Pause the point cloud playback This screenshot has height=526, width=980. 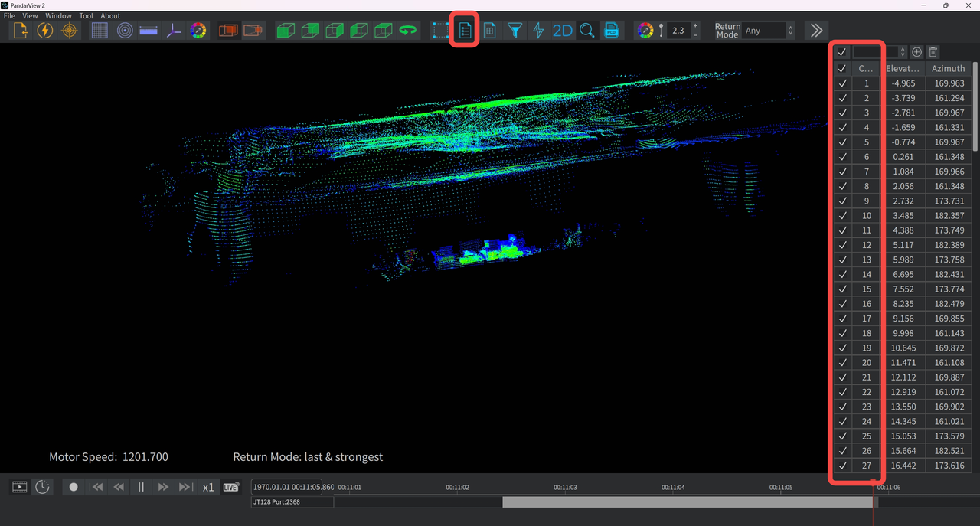(x=141, y=487)
